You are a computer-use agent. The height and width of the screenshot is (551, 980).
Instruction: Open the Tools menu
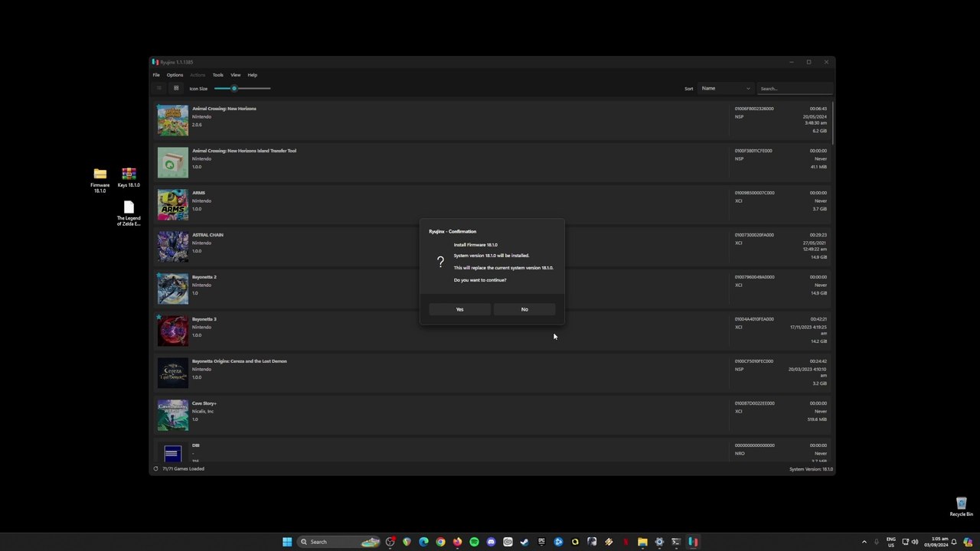point(218,75)
